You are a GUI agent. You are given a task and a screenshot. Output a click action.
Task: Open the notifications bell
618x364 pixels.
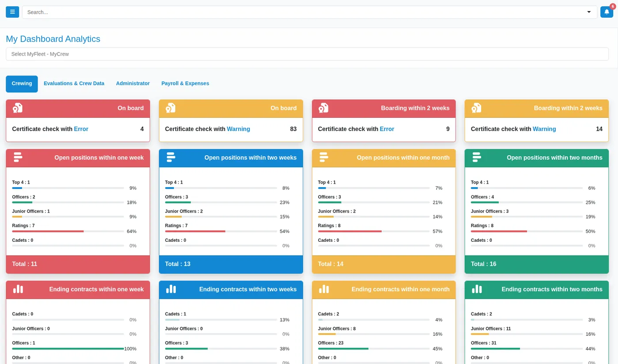click(607, 12)
